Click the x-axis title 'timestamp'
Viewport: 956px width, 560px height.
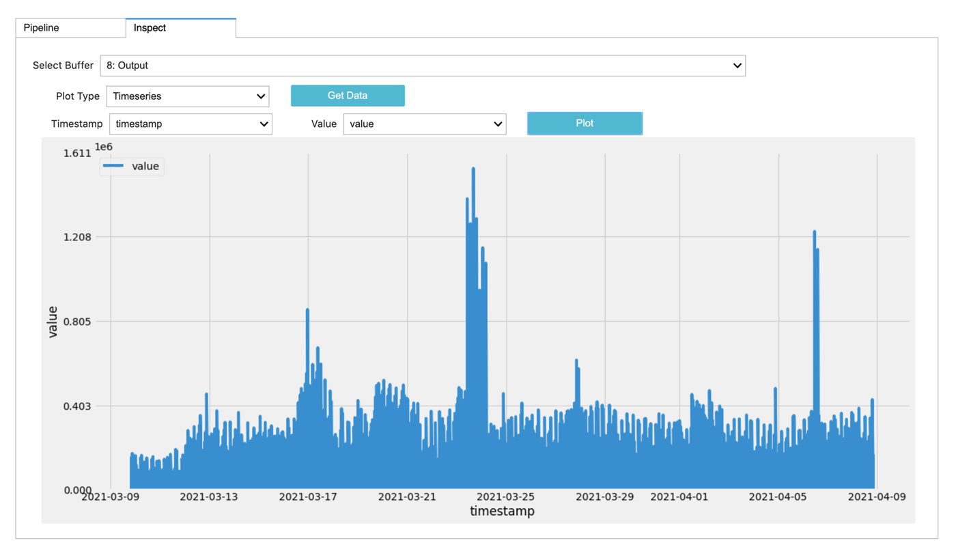502,511
